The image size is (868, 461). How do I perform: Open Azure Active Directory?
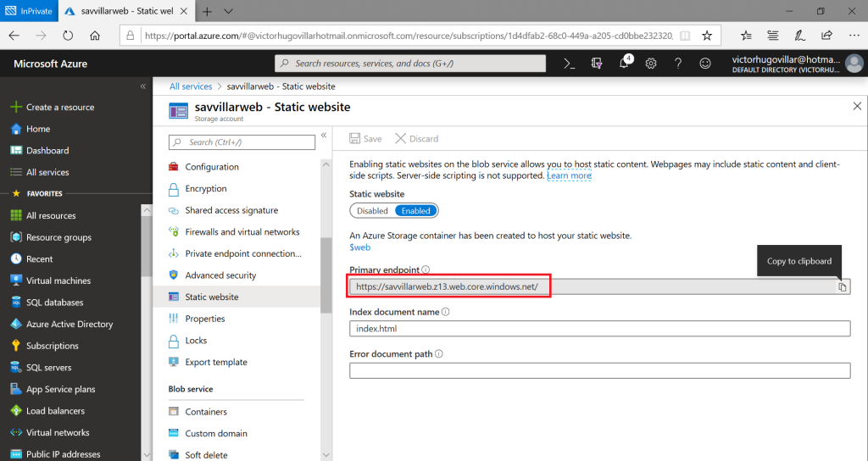[70, 324]
